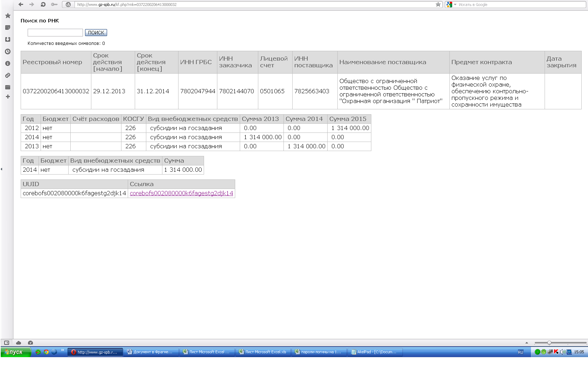
Task: Click Kaspersky antivirus tray icon
Action: pos(556,352)
